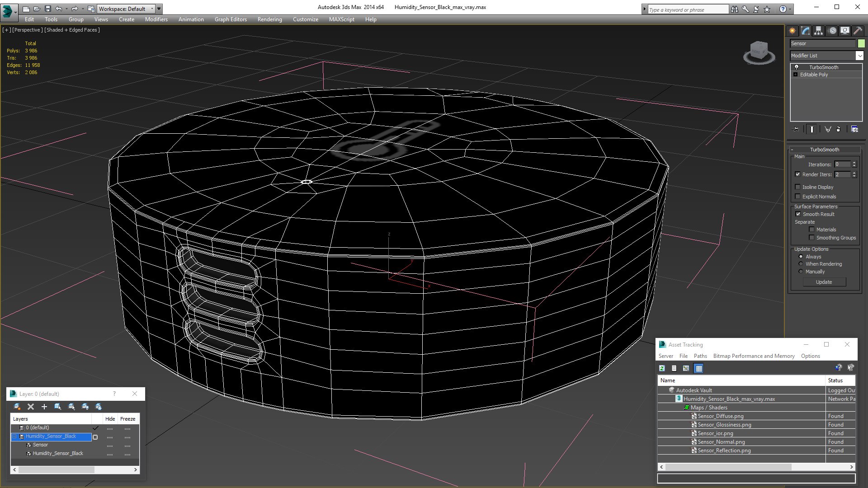Click Create New Layer icon

17,407
